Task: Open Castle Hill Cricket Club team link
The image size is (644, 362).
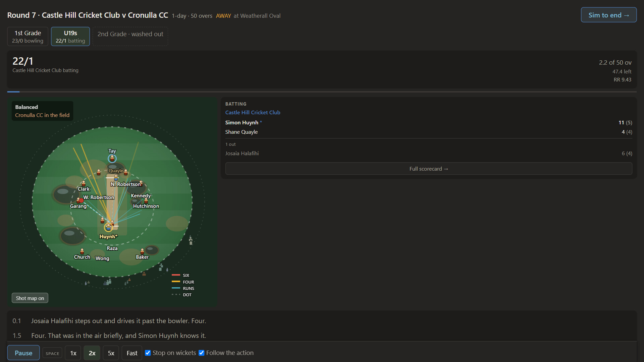Action: pyautogui.click(x=253, y=112)
